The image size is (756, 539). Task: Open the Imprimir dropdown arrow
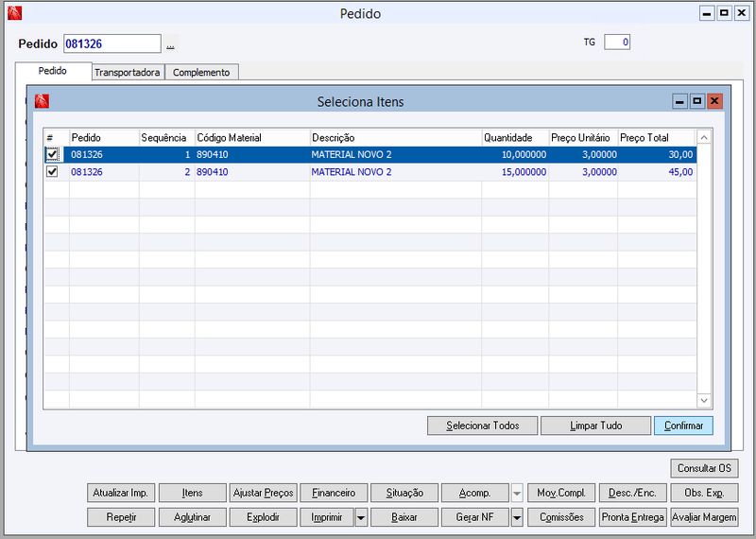pos(361,517)
